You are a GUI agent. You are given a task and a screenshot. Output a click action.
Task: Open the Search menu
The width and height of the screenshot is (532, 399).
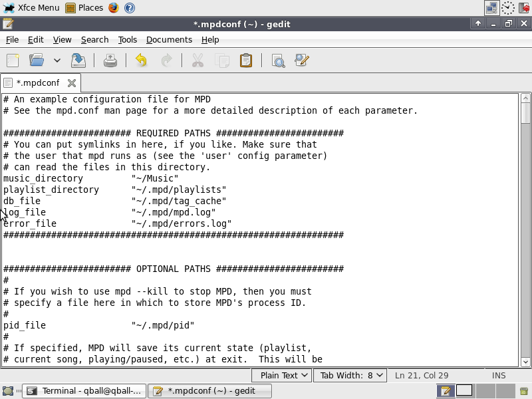pyautogui.click(x=94, y=40)
